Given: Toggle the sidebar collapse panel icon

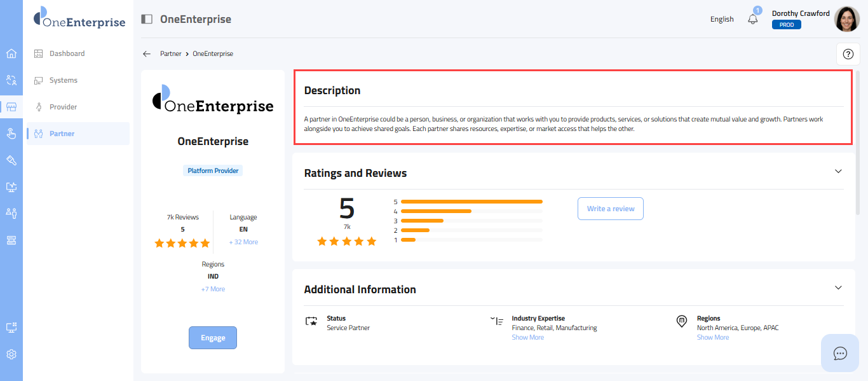Looking at the screenshot, I should 147,19.
